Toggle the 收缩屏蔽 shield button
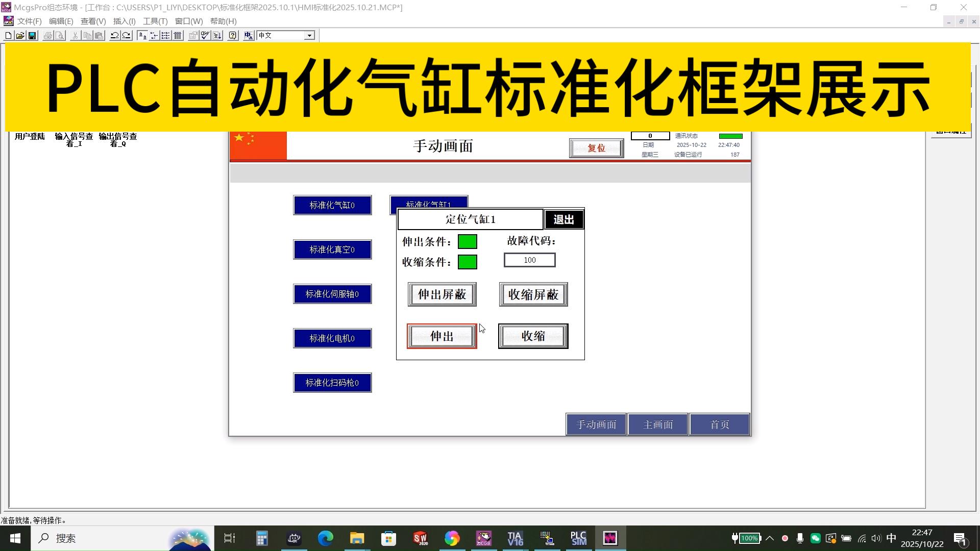This screenshot has height=551, width=980. pyautogui.click(x=533, y=294)
